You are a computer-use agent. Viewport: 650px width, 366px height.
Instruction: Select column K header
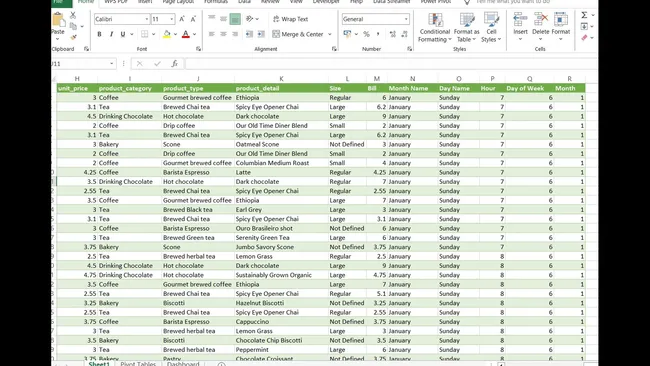[281, 78]
